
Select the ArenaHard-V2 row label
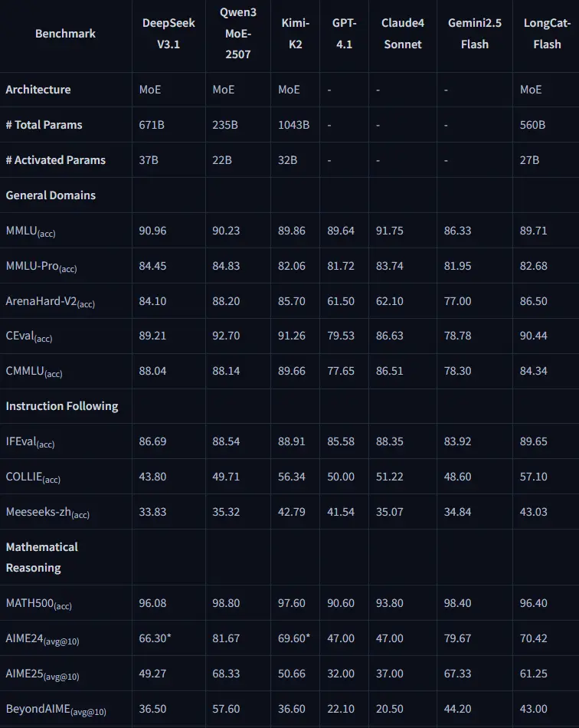pos(50,302)
